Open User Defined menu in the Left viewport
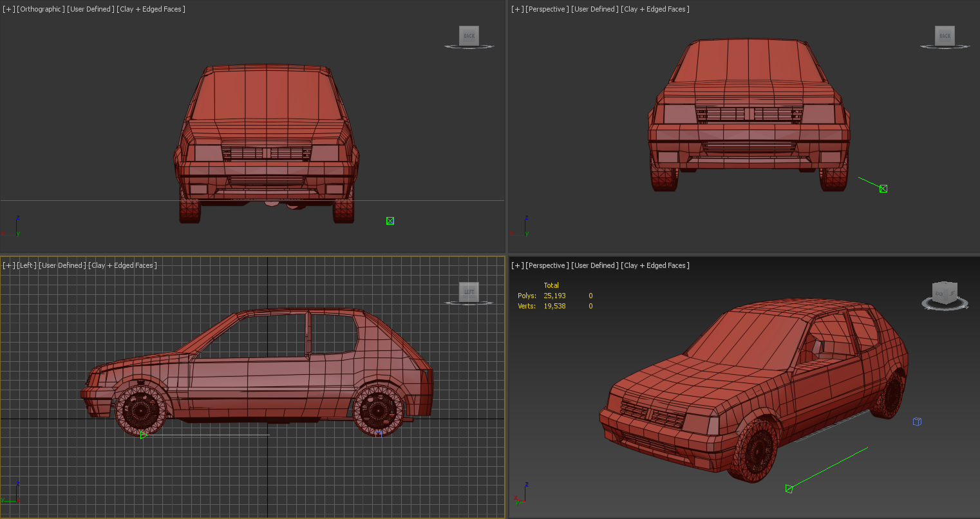 click(x=62, y=265)
